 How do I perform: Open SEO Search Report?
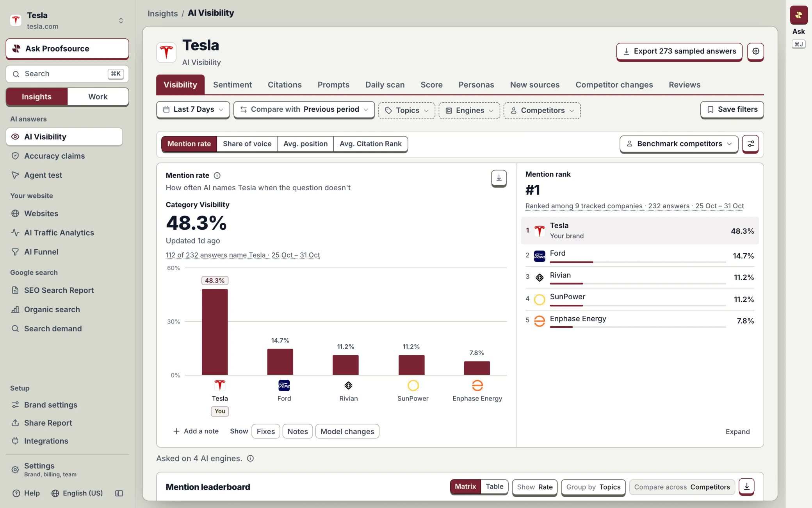click(x=64, y=290)
